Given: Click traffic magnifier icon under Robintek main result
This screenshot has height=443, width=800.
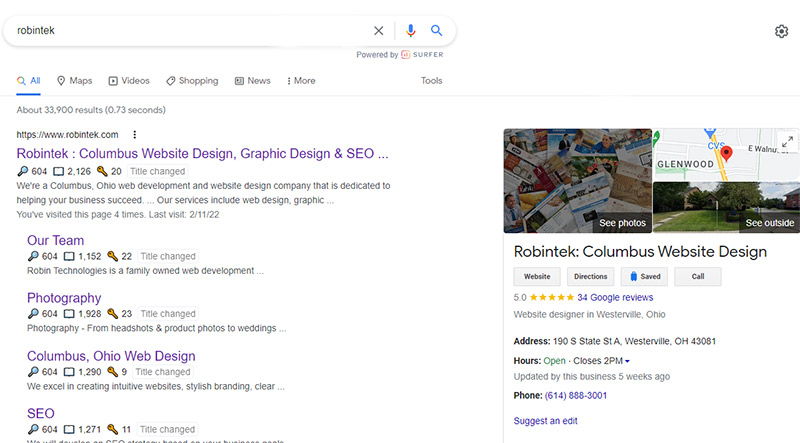Looking at the screenshot, I should point(22,171).
